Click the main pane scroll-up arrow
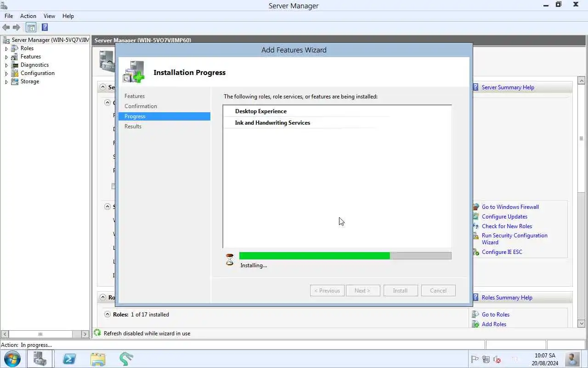 click(x=581, y=81)
